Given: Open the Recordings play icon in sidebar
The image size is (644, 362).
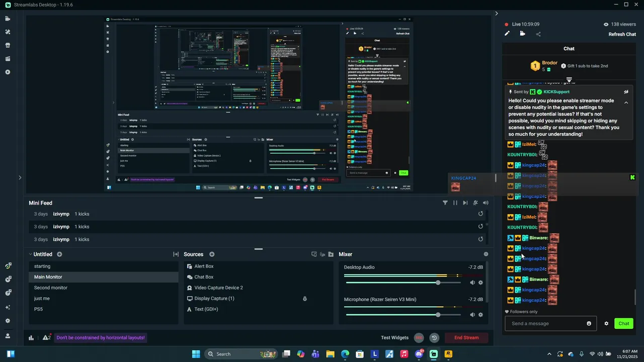Looking at the screenshot, I should [8, 72].
